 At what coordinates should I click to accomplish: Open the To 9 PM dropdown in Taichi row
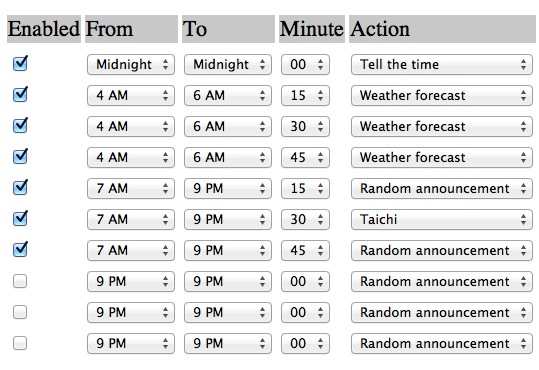click(x=228, y=219)
